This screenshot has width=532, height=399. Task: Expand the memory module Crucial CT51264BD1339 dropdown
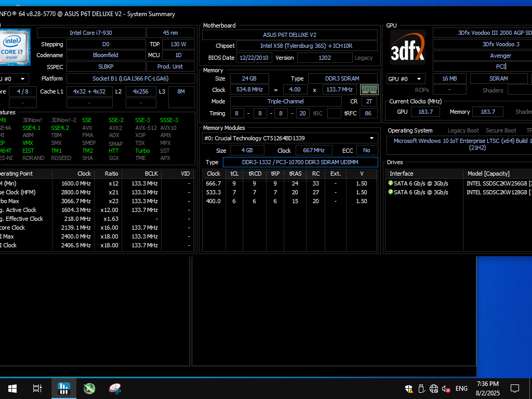290,138
